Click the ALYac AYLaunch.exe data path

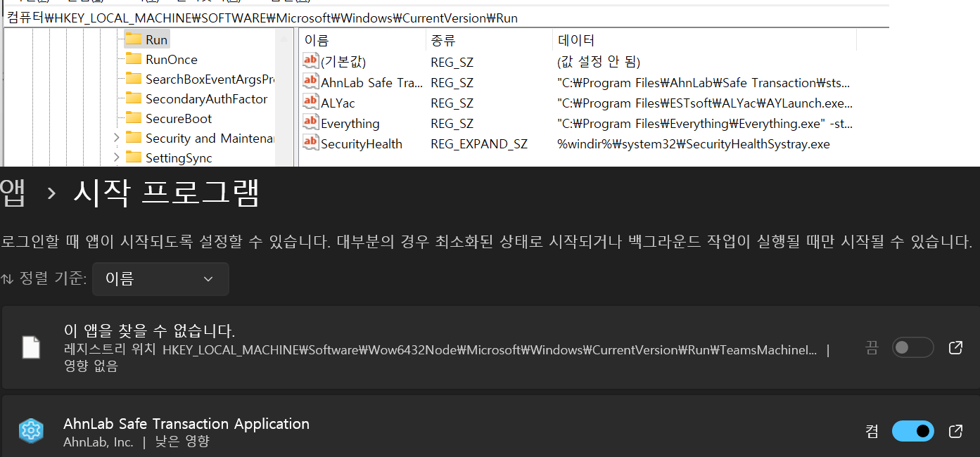point(705,103)
